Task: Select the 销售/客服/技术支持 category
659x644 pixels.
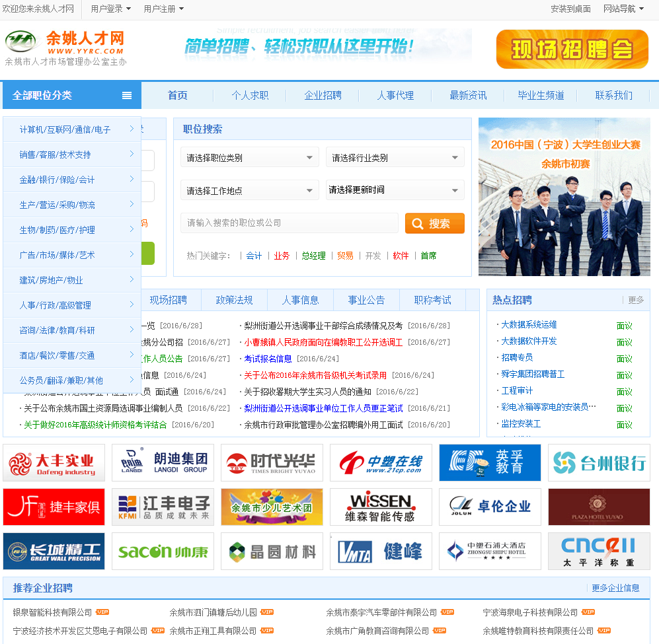Action: (x=72, y=155)
